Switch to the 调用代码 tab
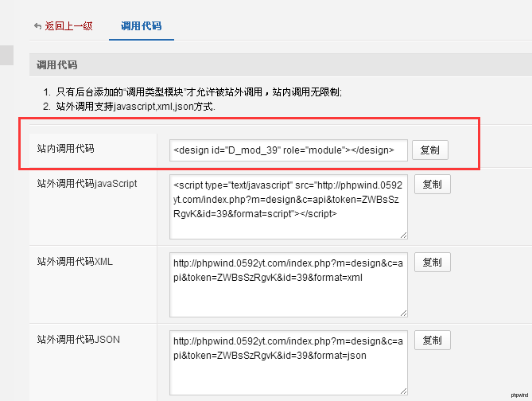 pos(141,26)
